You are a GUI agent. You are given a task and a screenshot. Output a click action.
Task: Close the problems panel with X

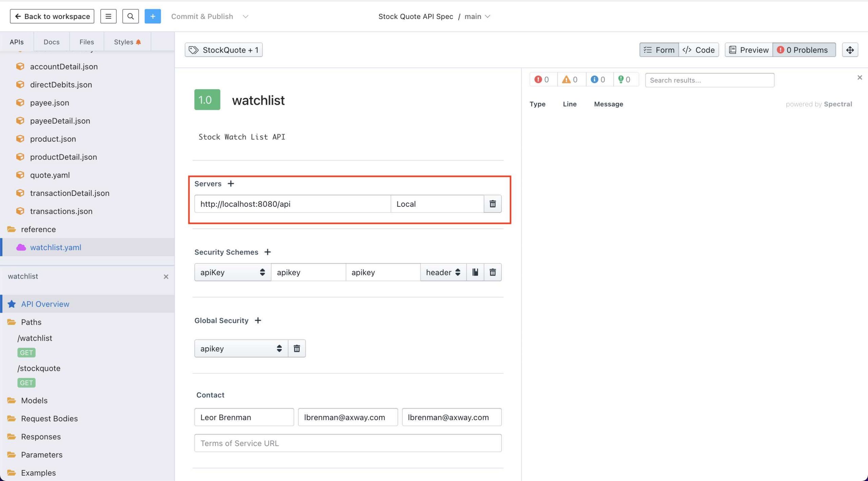[x=860, y=78]
